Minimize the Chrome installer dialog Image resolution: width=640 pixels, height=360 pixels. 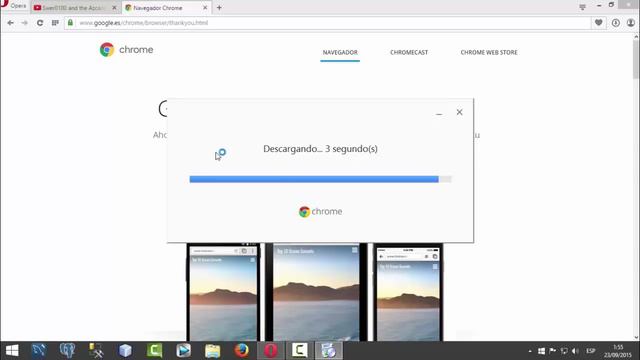[439, 113]
